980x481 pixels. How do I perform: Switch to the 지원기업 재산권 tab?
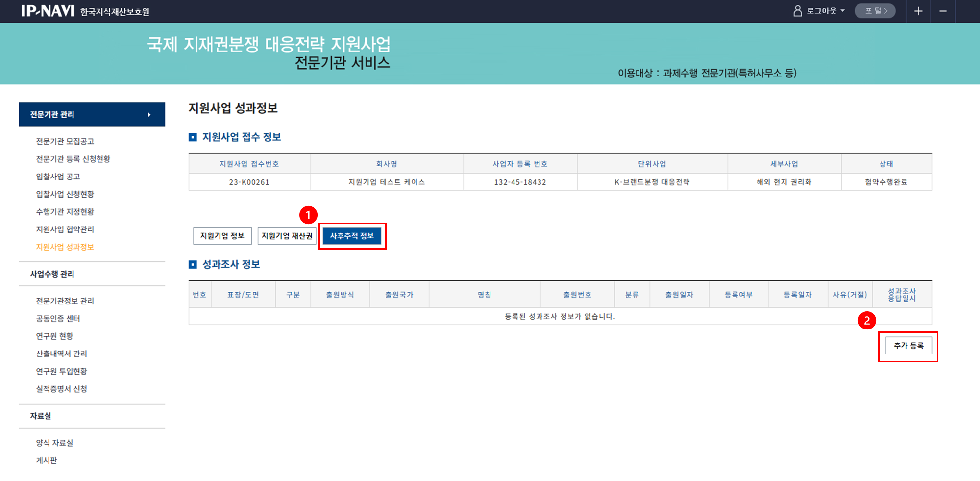[287, 236]
